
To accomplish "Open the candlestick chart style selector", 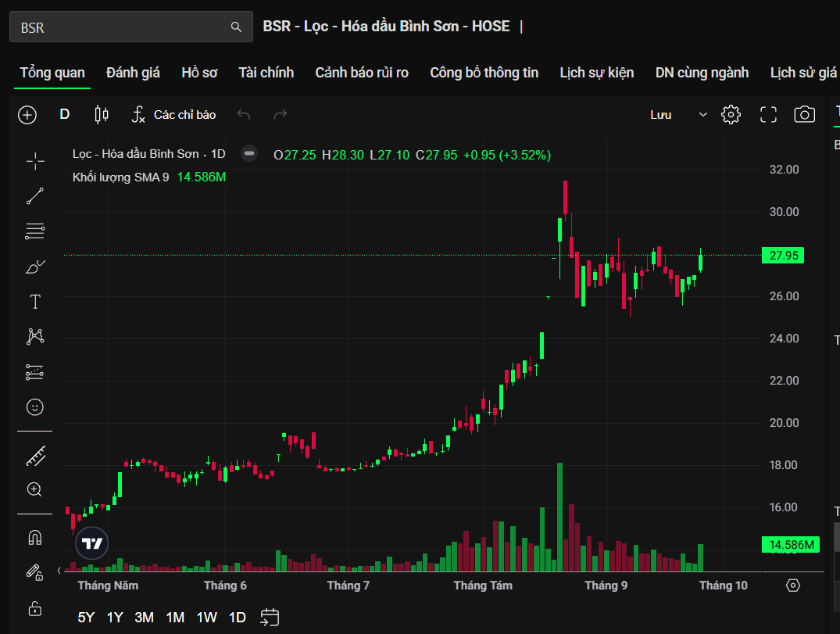I will click(102, 115).
